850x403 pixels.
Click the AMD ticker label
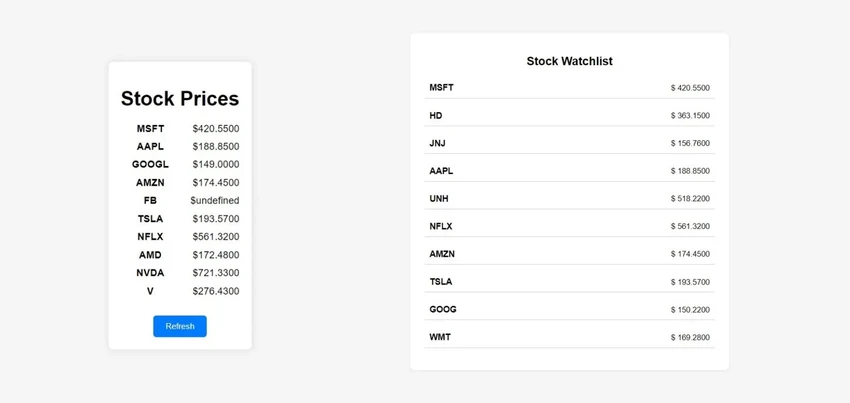click(x=150, y=254)
